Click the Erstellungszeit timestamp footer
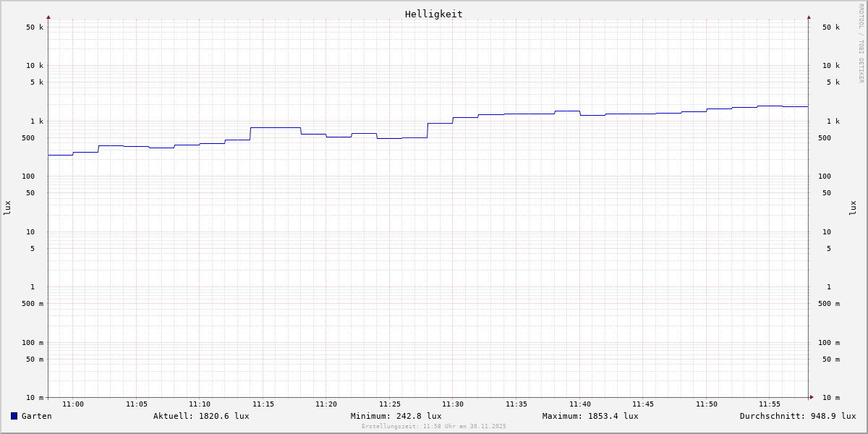This screenshot has width=868, height=434. pos(434,427)
